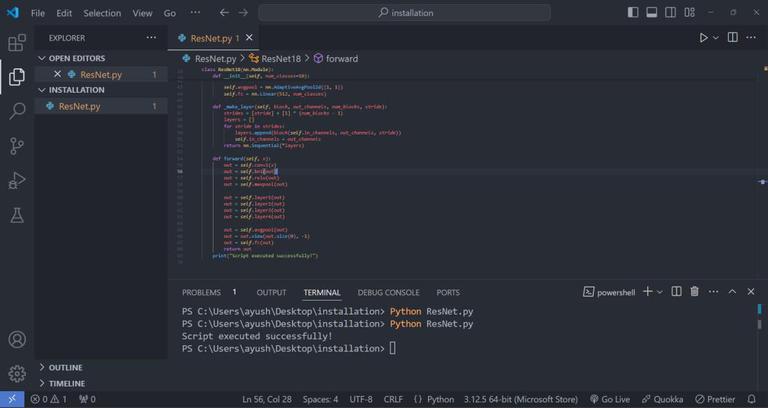The image size is (768, 408).
Task: Open the Source Control view
Action: coord(17,146)
